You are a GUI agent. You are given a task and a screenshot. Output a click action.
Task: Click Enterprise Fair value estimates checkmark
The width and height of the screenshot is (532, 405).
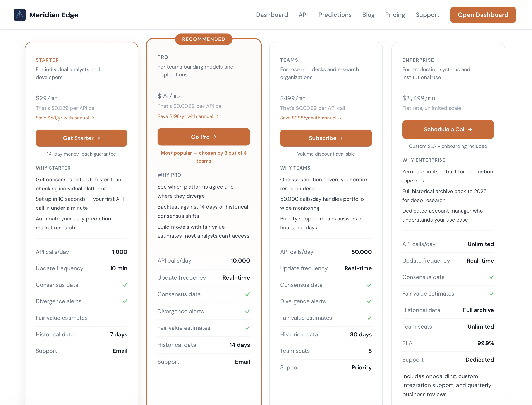(491, 294)
